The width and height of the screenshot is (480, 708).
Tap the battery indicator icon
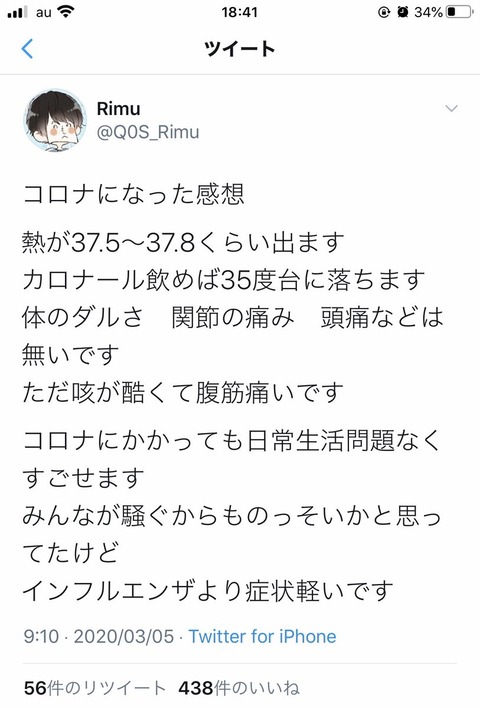click(x=460, y=12)
